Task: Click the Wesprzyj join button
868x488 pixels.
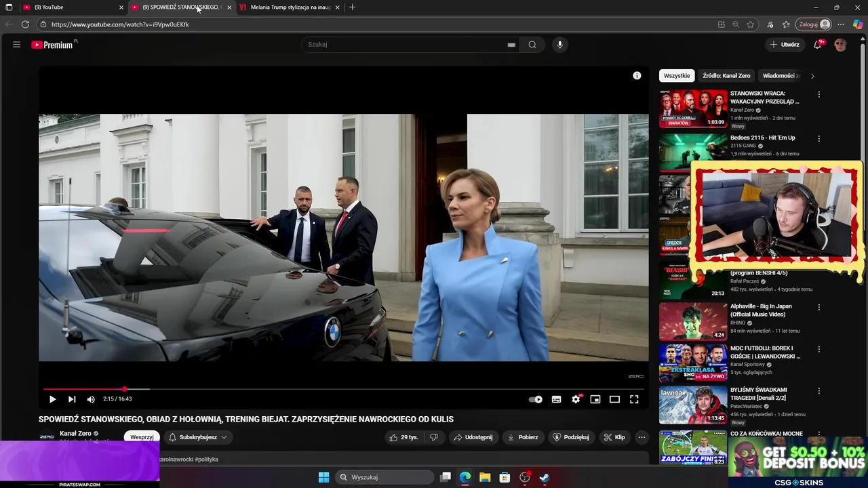Action: point(142,437)
